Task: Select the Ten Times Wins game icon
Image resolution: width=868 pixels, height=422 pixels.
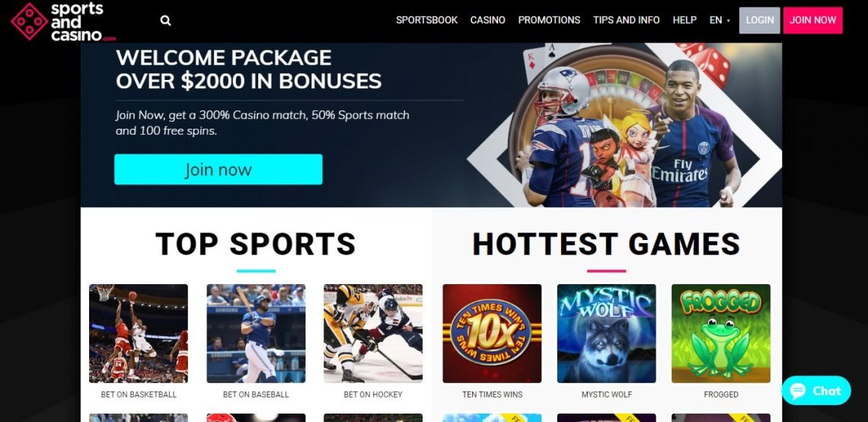Action: [x=492, y=334]
